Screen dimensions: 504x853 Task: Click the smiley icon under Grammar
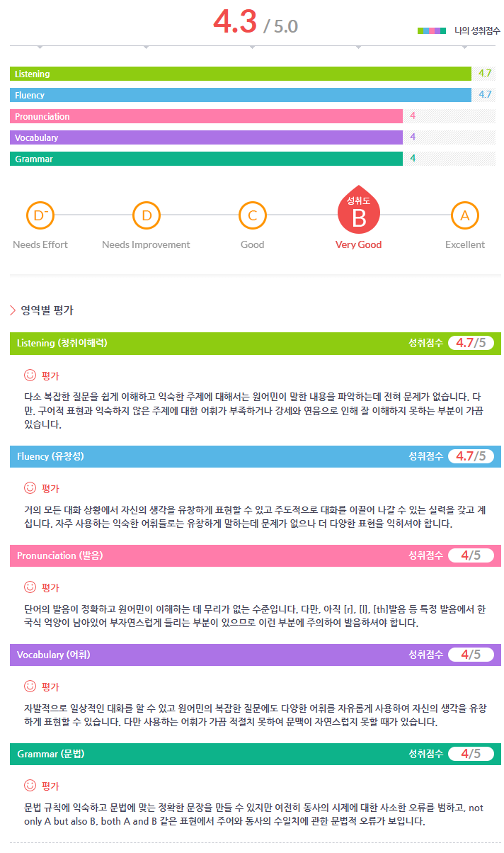(x=30, y=785)
